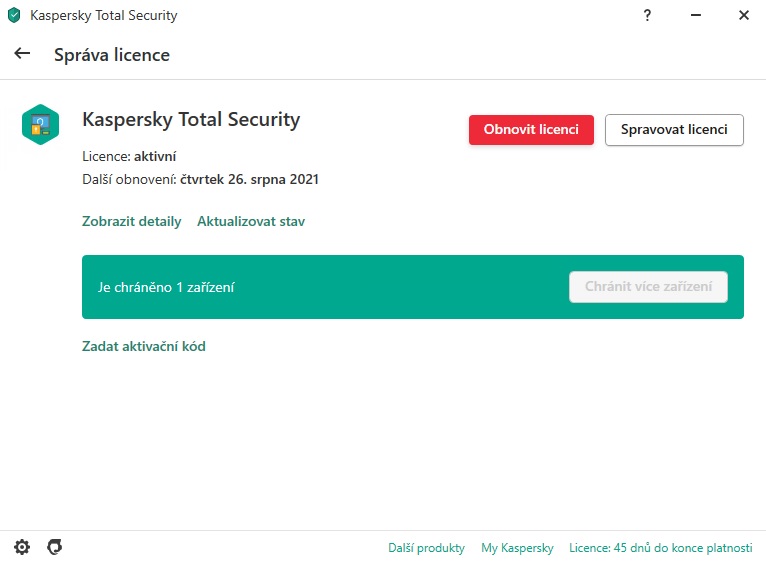This screenshot has height=563, width=766.
Task: Click the Kaspersky shield icon in title bar
Action: 14,15
